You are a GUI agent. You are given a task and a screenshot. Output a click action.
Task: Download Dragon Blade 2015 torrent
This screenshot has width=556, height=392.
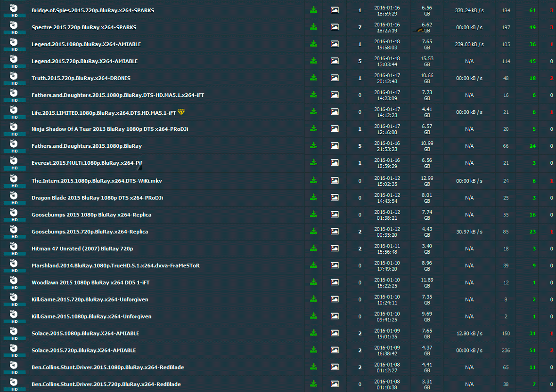pyautogui.click(x=313, y=198)
